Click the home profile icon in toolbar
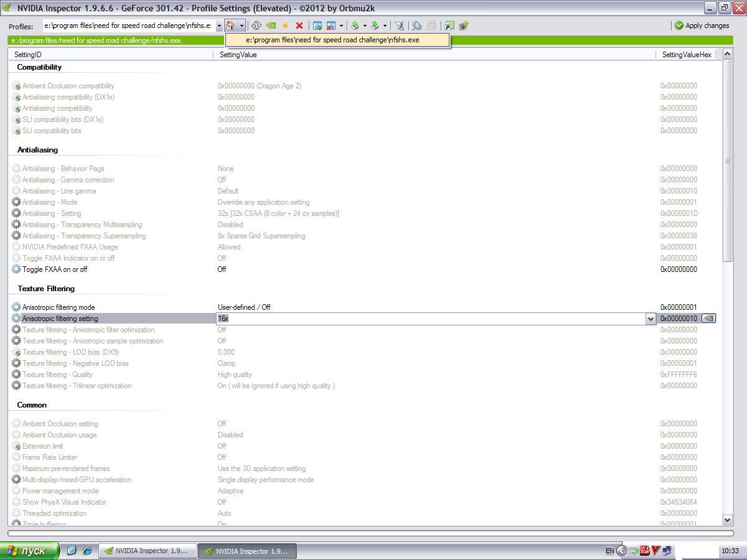Viewport: 747px width, 560px height. [x=230, y=26]
